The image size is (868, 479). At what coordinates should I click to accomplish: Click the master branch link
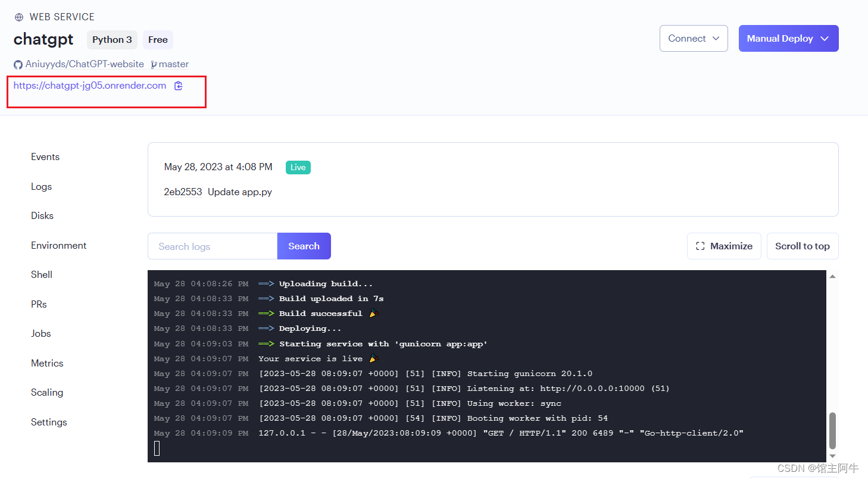pos(174,64)
